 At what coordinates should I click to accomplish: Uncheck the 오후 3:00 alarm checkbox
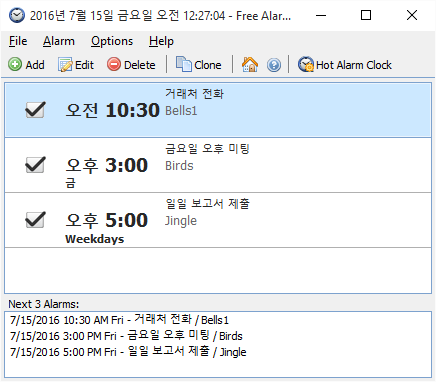(x=35, y=165)
